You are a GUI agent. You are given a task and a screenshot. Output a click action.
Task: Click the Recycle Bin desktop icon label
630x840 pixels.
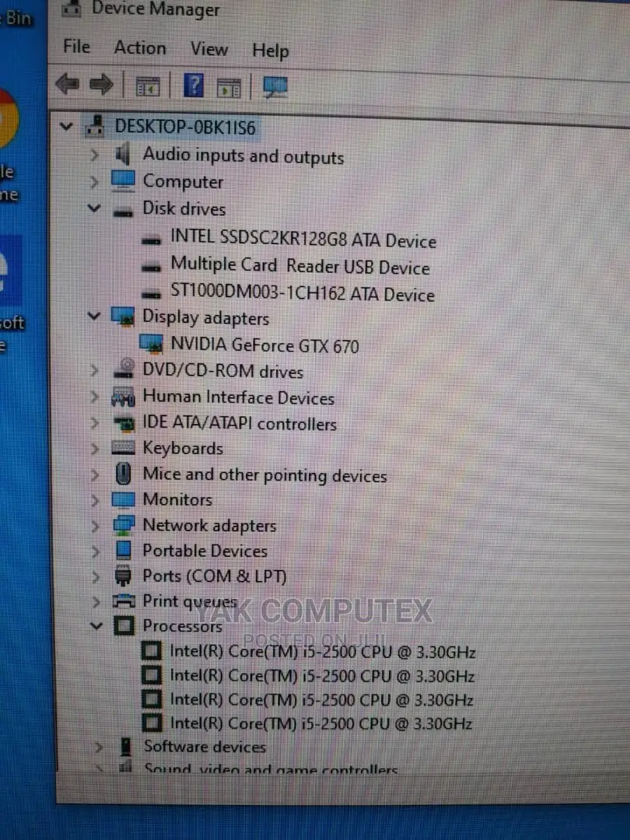(16, 18)
